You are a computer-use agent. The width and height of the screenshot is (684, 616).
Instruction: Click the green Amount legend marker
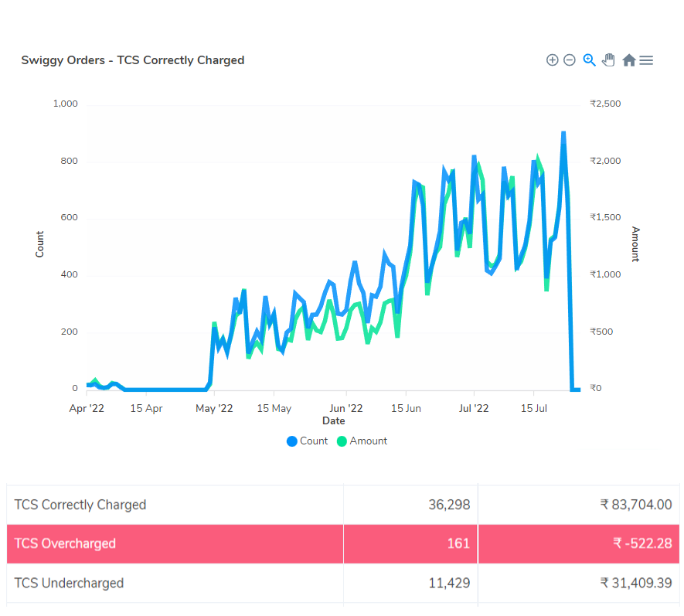point(342,441)
